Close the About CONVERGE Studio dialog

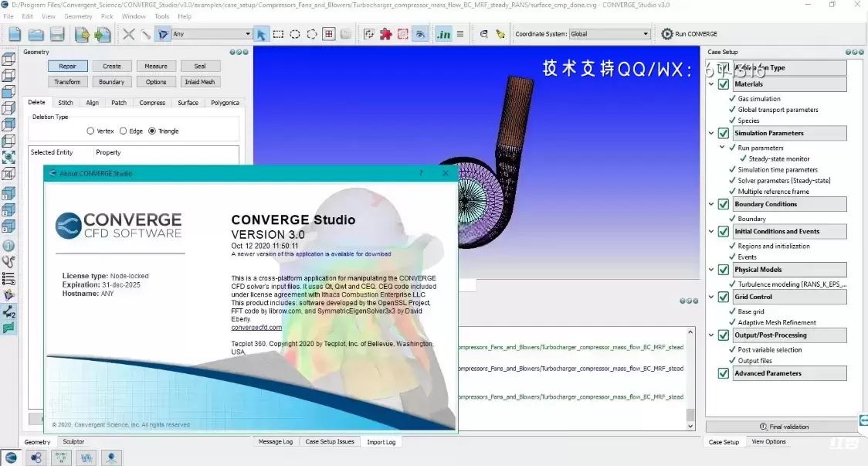pyautogui.click(x=446, y=173)
